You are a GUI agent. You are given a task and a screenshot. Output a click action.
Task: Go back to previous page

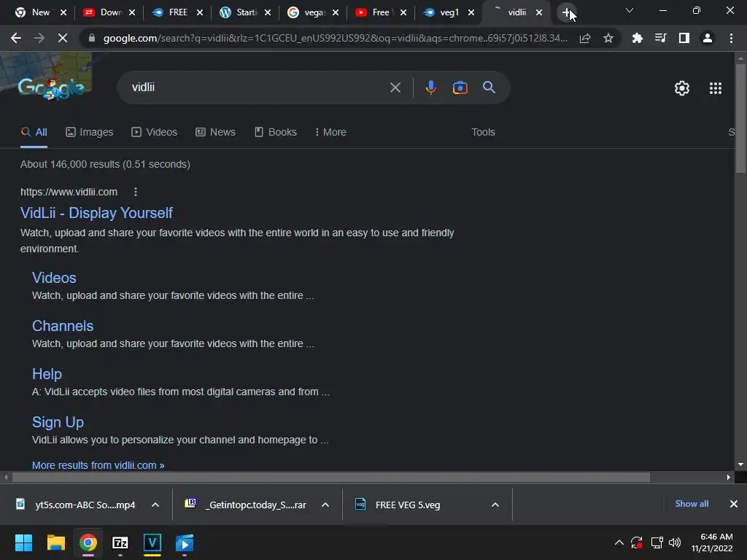point(16,38)
